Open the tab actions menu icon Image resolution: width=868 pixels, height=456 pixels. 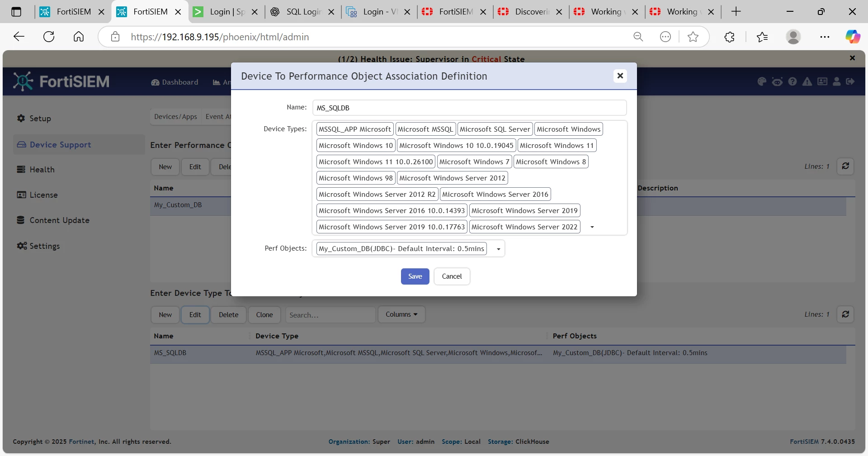pyautogui.click(x=16, y=12)
